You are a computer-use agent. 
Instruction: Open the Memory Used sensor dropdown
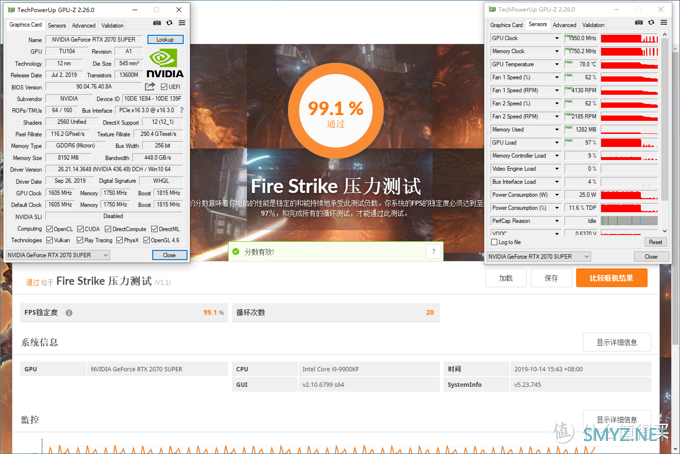tap(557, 129)
